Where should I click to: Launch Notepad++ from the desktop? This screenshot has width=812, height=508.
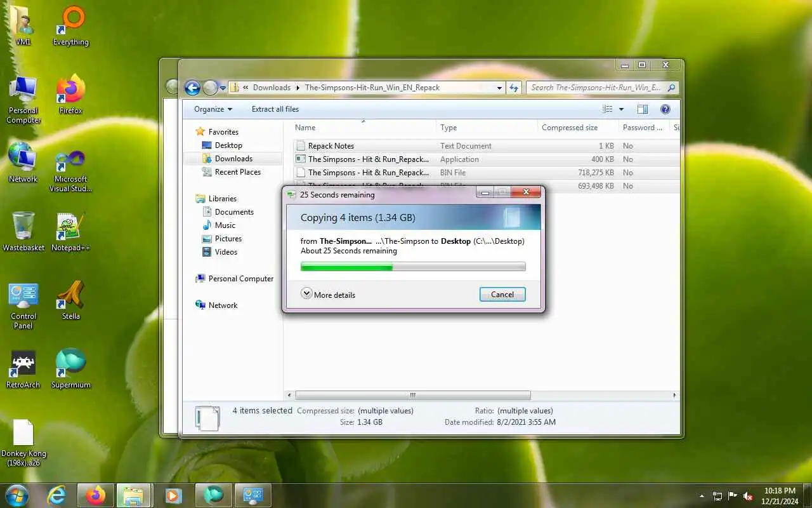click(x=71, y=231)
